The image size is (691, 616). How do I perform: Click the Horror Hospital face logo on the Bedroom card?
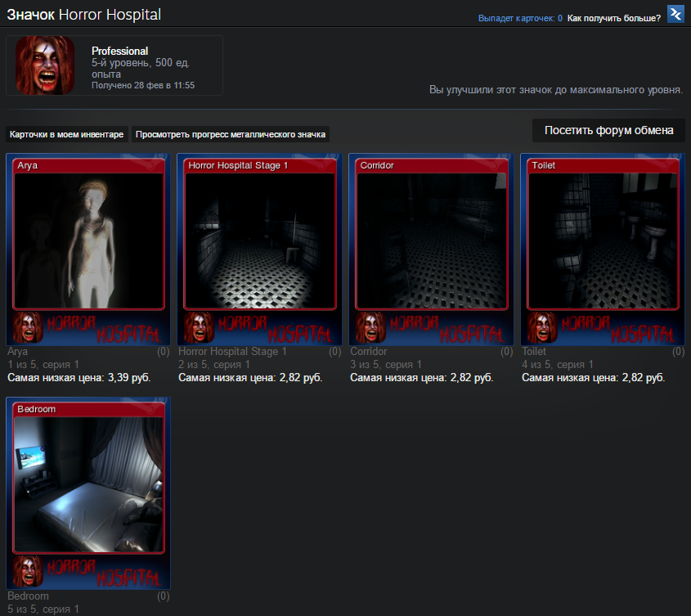click(28, 571)
